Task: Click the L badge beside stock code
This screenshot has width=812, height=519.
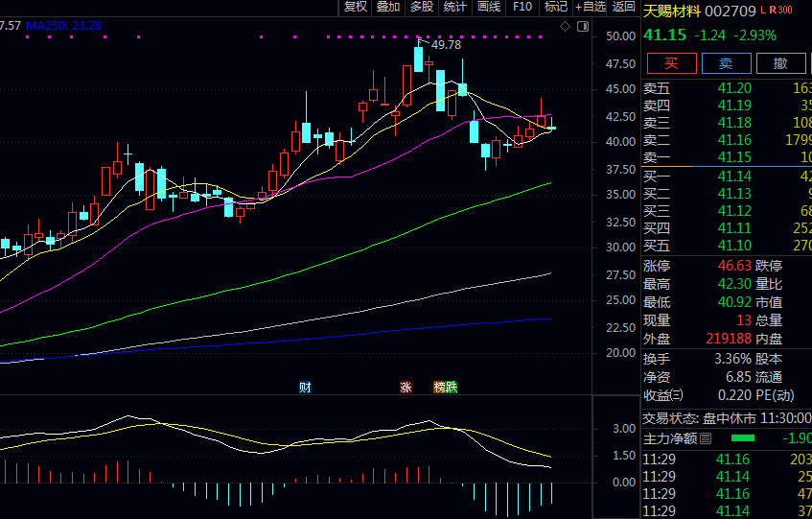Action: click(x=763, y=10)
